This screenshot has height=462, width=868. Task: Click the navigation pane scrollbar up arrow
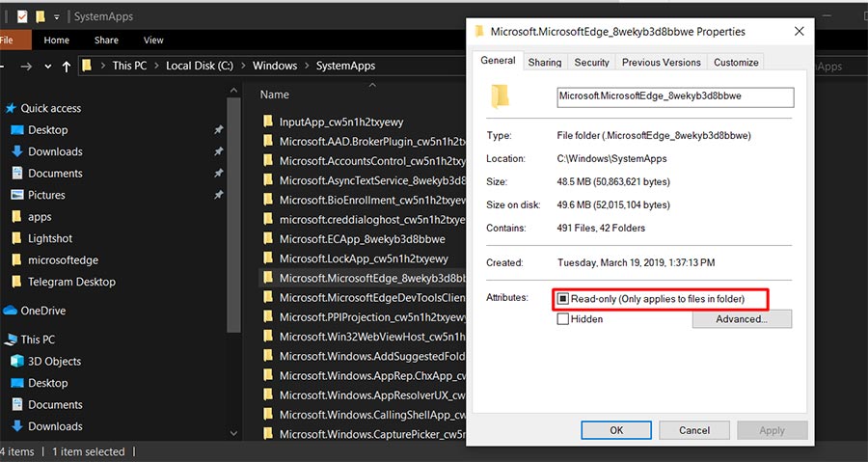click(x=233, y=91)
